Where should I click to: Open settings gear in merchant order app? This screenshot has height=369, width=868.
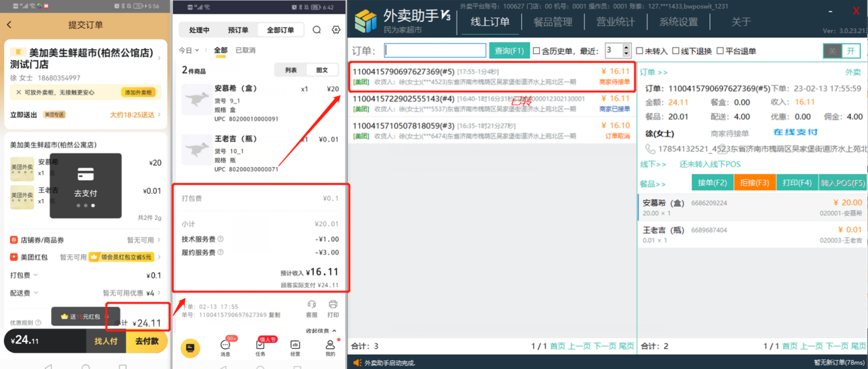coord(336,30)
